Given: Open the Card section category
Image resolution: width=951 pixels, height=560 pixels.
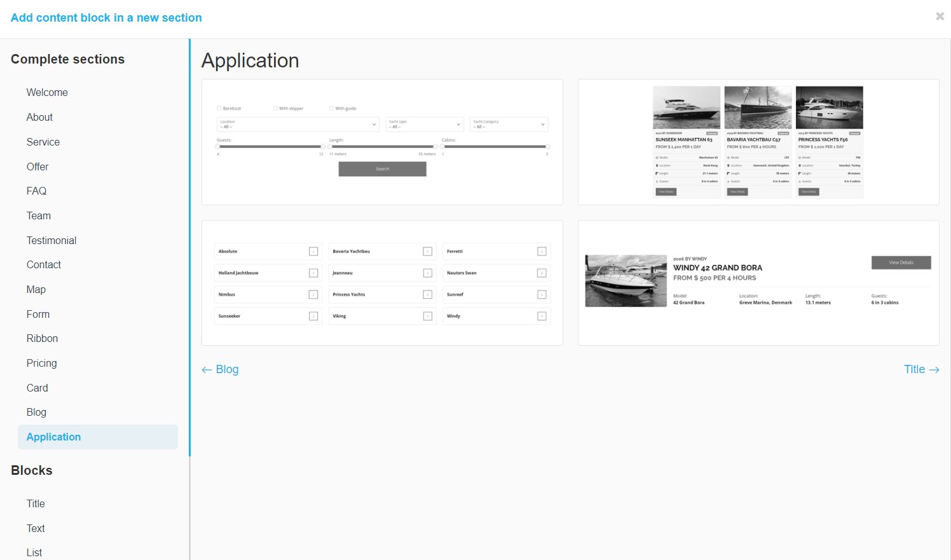Looking at the screenshot, I should pyautogui.click(x=37, y=388).
